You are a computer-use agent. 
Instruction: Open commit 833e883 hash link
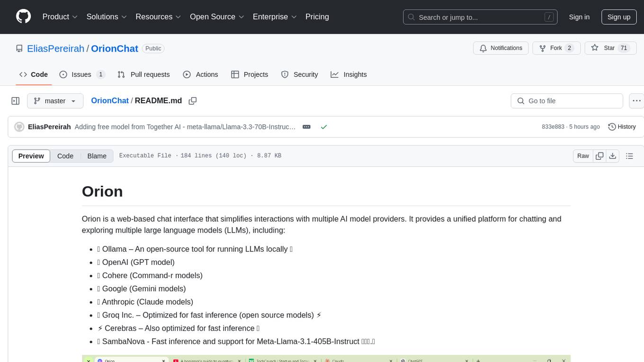[553, 127]
